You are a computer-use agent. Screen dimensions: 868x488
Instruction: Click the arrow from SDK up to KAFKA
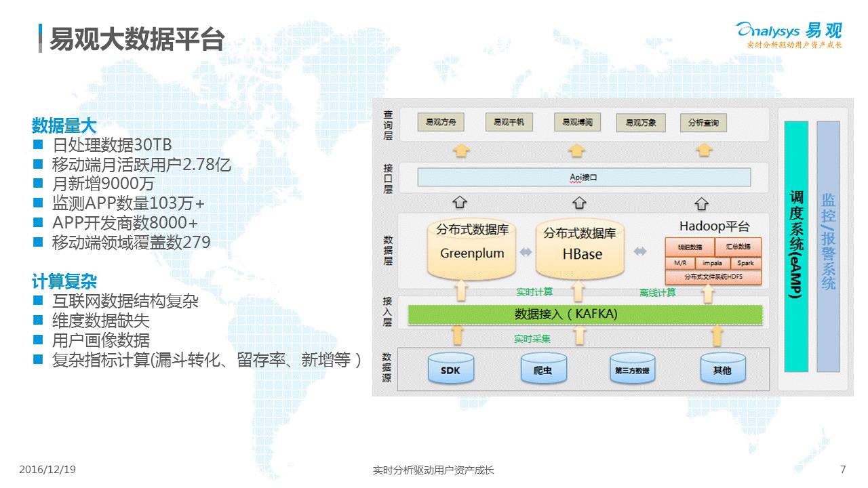457,335
